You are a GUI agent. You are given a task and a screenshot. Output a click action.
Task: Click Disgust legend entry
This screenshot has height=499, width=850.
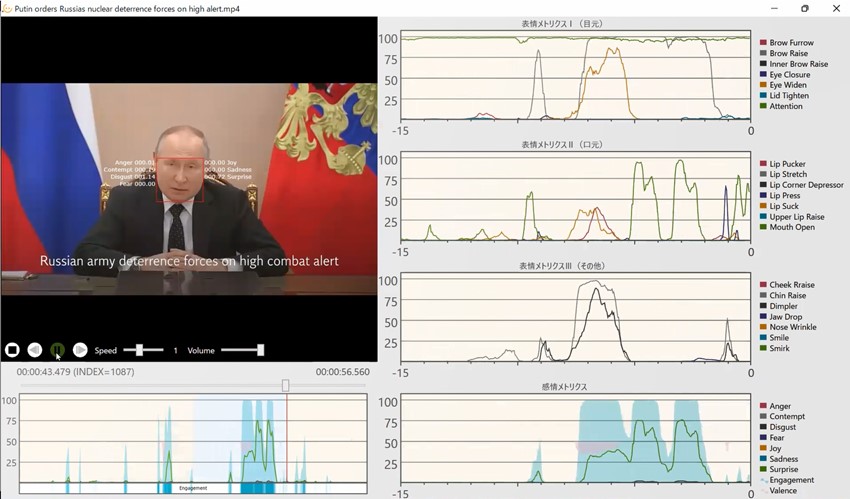click(x=778, y=427)
